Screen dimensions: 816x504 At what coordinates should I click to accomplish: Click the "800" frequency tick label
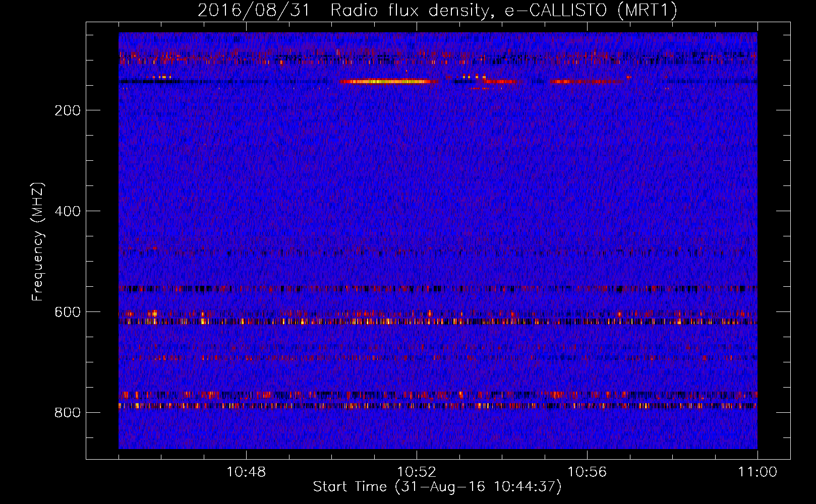[x=68, y=413]
